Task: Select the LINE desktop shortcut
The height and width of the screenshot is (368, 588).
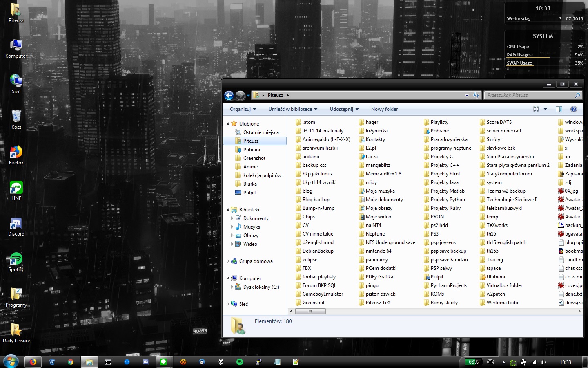Action: 16,191
